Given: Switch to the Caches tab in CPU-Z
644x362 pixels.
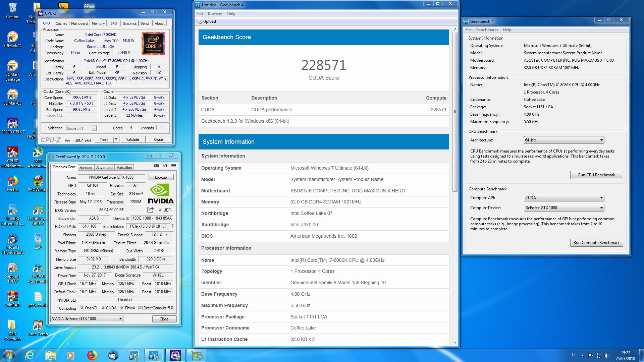Looking at the screenshot, I should click(61, 23).
